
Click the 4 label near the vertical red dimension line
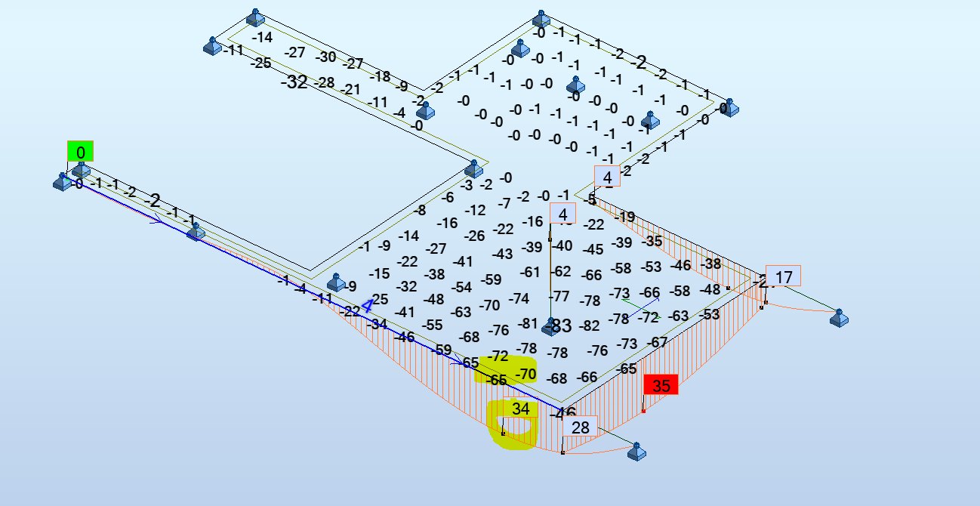pyautogui.click(x=562, y=214)
